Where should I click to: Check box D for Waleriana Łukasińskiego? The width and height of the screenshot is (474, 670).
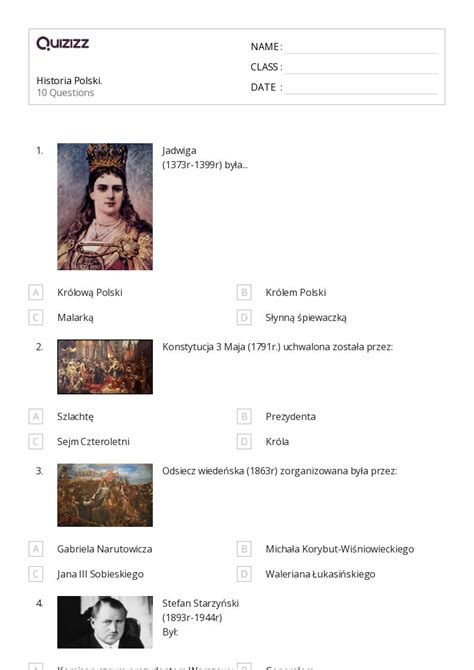point(244,574)
